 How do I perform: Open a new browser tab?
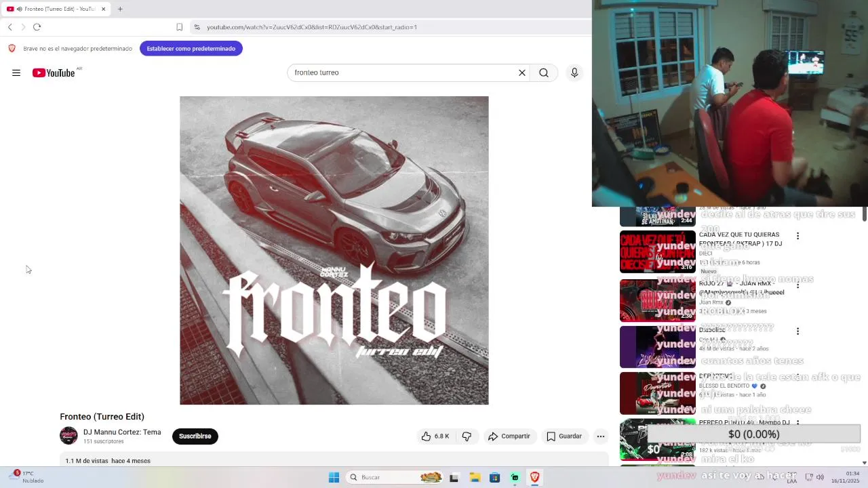click(x=120, y=9)
